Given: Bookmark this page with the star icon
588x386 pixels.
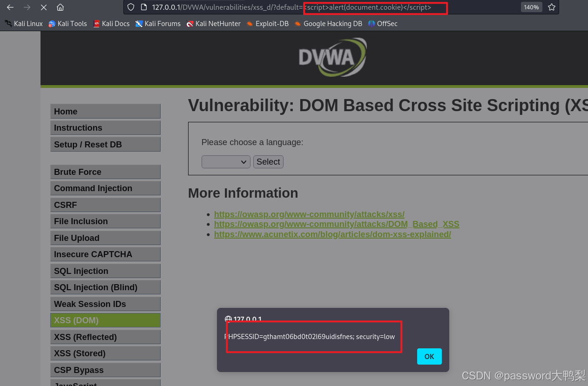Looking at the screenshot, I should tap(552, 7).
